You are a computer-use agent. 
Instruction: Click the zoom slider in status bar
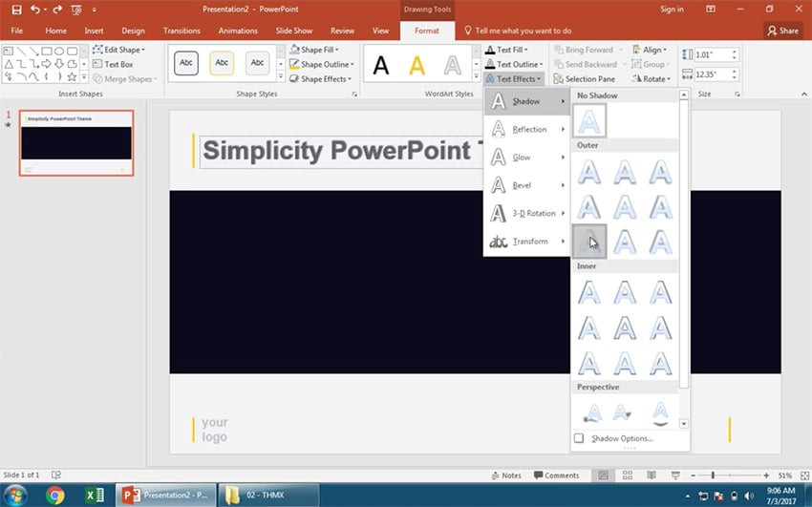tap(713, 475)
